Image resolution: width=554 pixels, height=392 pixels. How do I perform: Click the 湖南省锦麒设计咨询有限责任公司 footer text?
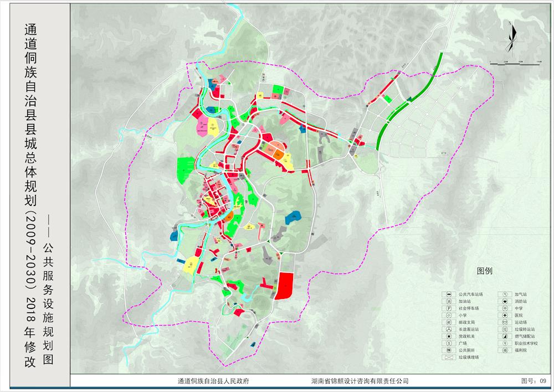click(360, 381)
